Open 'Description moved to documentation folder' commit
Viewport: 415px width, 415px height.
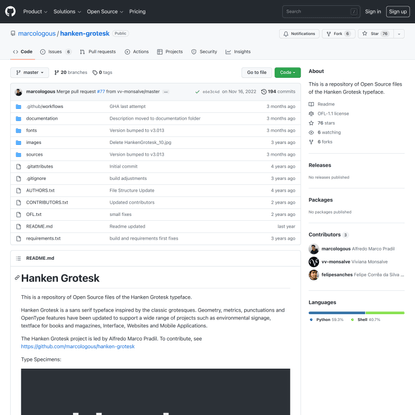coord(155,118)
